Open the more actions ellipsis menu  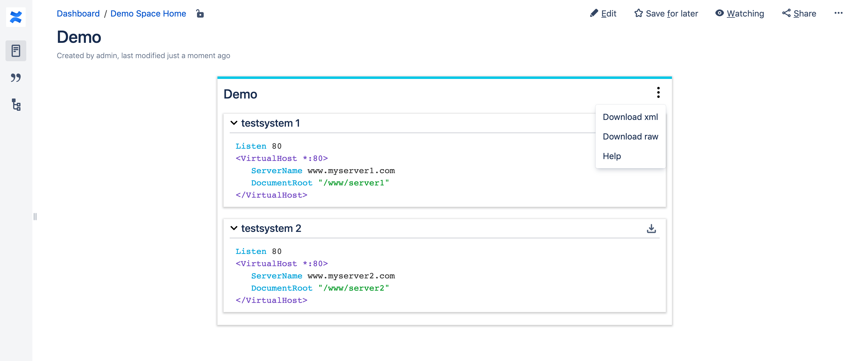coord(839,13)
